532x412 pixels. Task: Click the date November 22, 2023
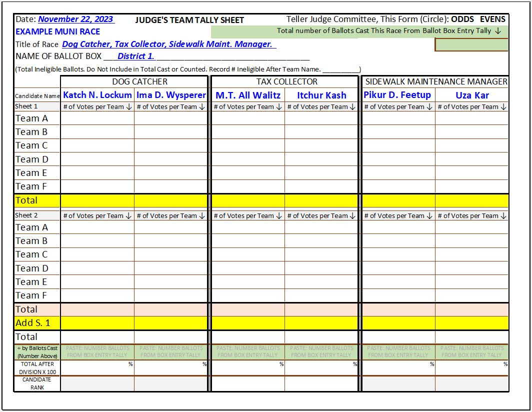click(x=75, y=19)
